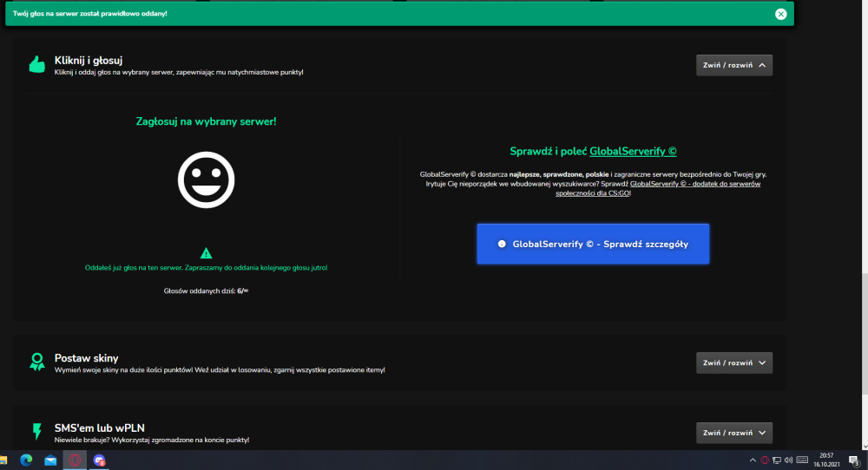
Task: Click the Zagłosuj na wybrany serwer! heading
Action: pyautogui.click(x=206, y=121)
